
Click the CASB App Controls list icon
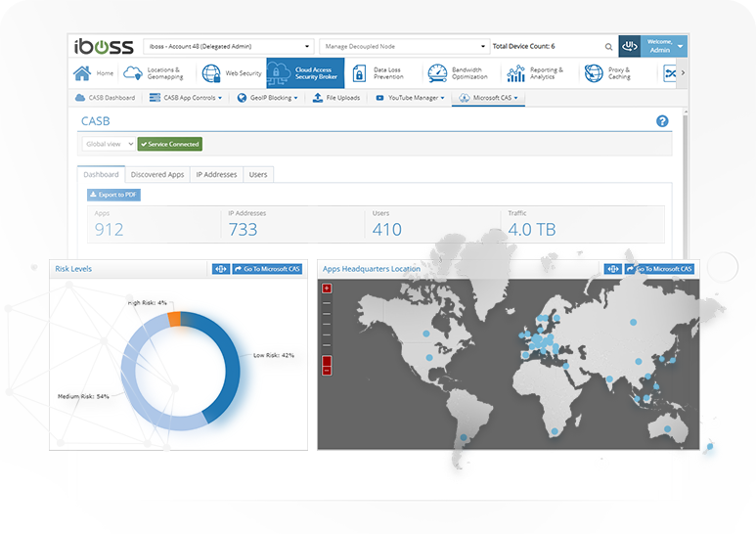pyautogui.click(x=155, y=98)
